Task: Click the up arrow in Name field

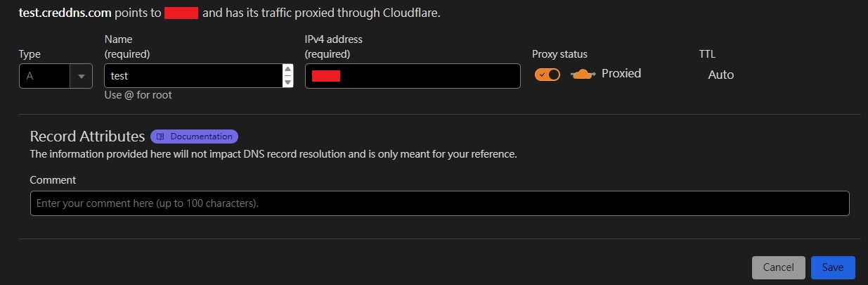Action: coord(287,70)
